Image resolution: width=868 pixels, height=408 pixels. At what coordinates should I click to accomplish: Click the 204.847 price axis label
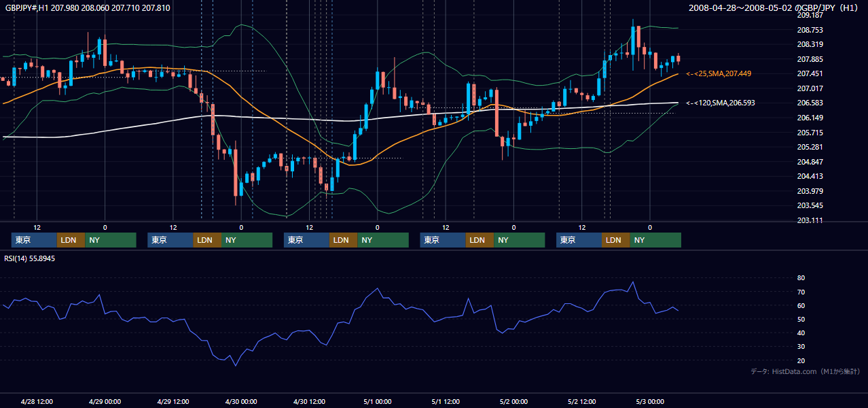(x=810, y=162)
